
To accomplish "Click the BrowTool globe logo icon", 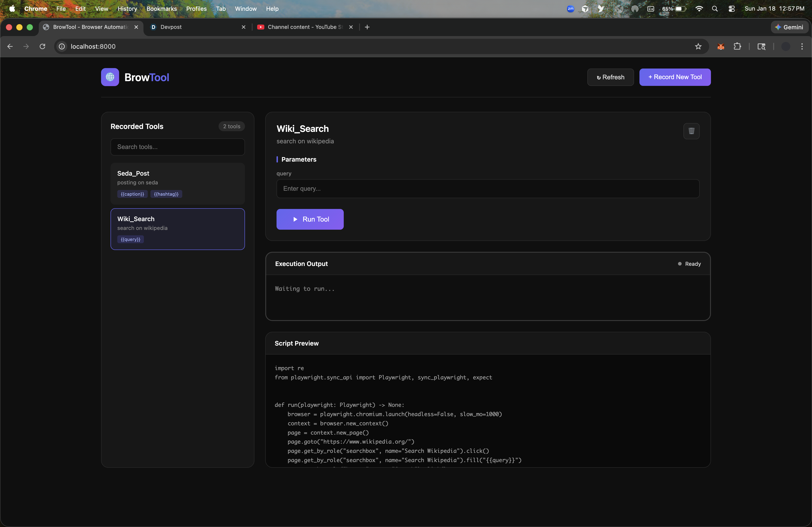I will [110, 77].
